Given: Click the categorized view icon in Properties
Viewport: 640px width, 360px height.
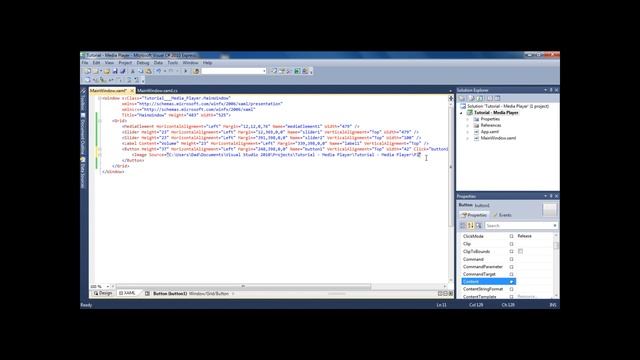Looking at the screenshot, I should (463, 226).
